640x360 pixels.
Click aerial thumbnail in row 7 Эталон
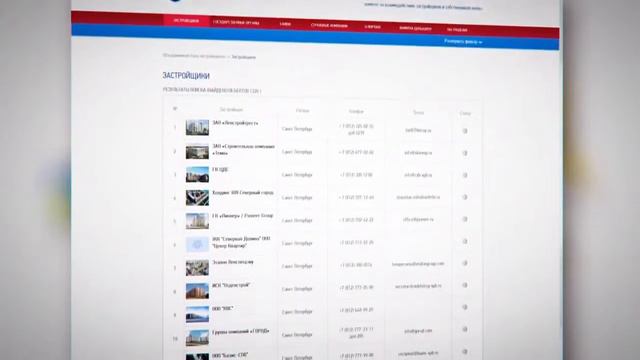click(x=197, y=268)
